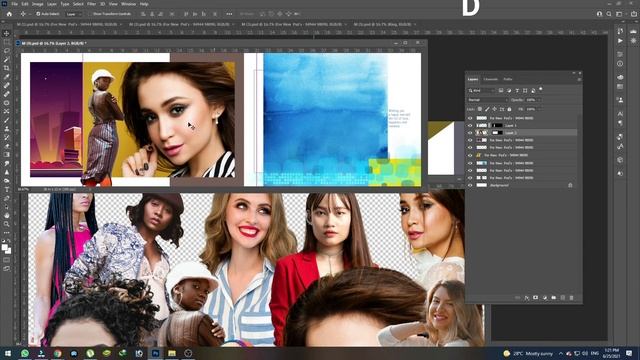
Task: Click the foreground color swatch
Action: pos(4,247)
